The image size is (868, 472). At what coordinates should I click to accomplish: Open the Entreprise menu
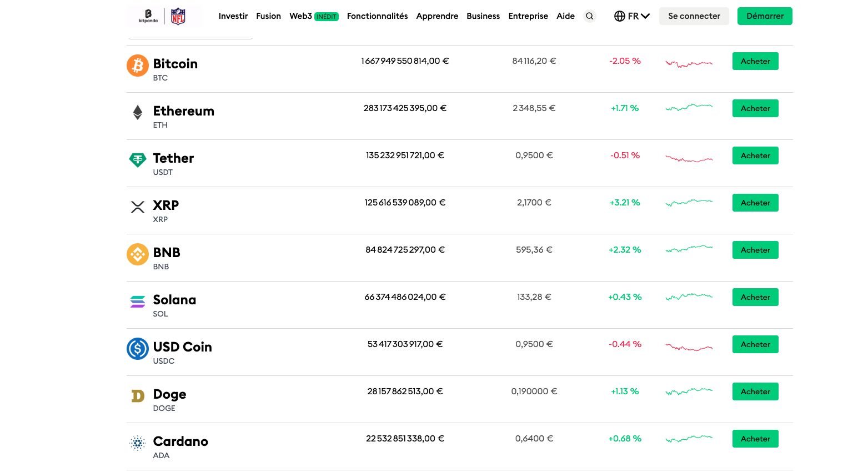click(x=528, y=16)
